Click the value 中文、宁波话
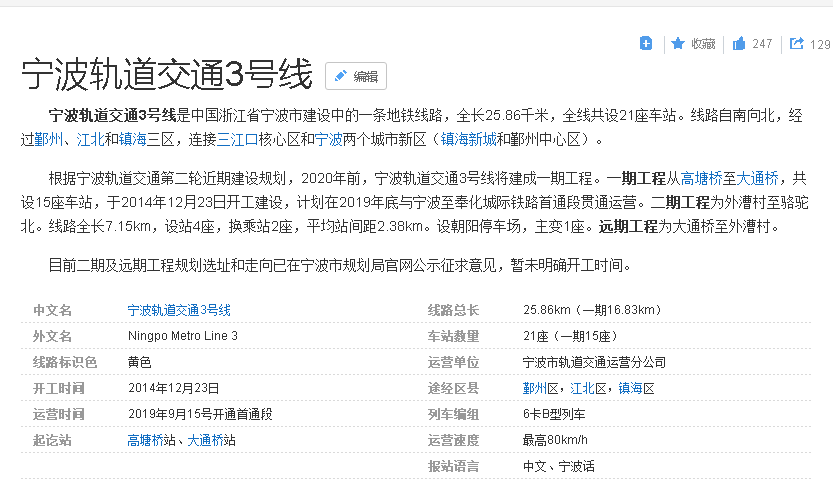The image size is (833, 487). click(558, 466)
